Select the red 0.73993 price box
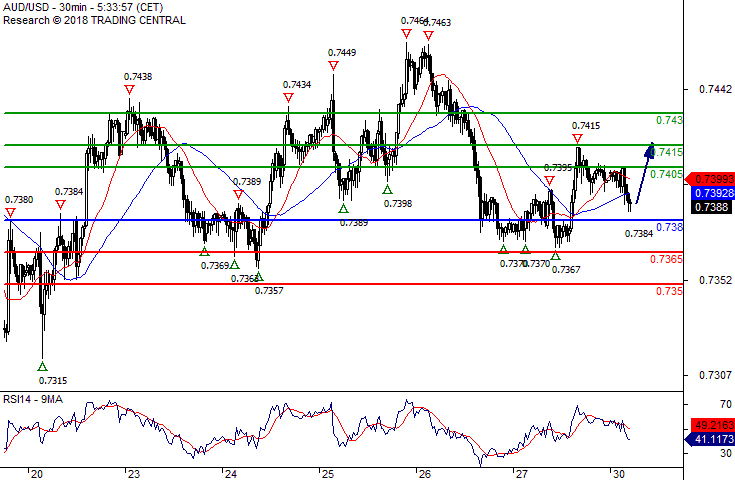 (x=716, y=178)
